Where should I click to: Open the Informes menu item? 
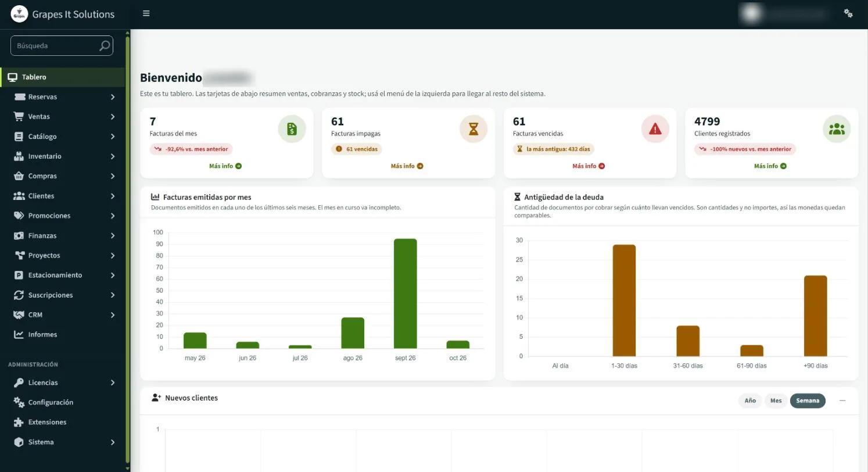pyautogui.click(x=63, y=335)
